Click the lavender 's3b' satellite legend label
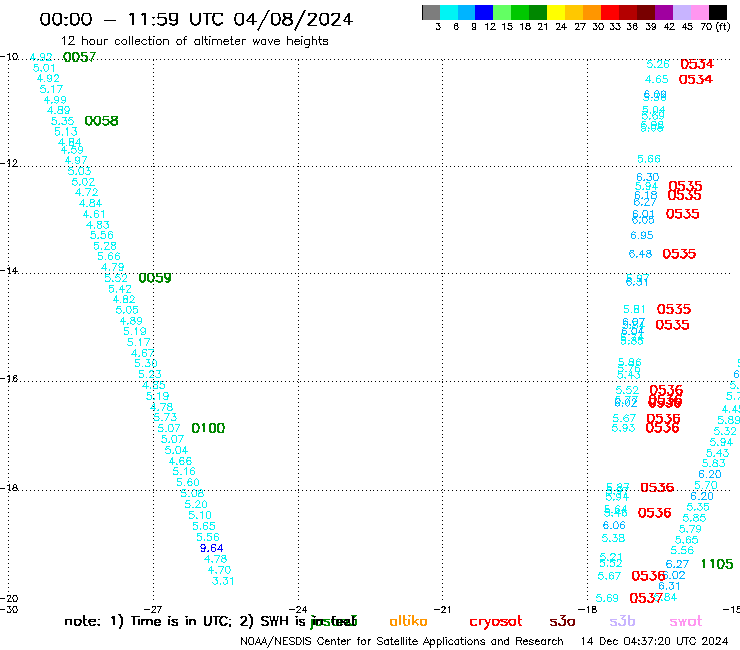This screenshot has width=740, height=650. point(622,621)
